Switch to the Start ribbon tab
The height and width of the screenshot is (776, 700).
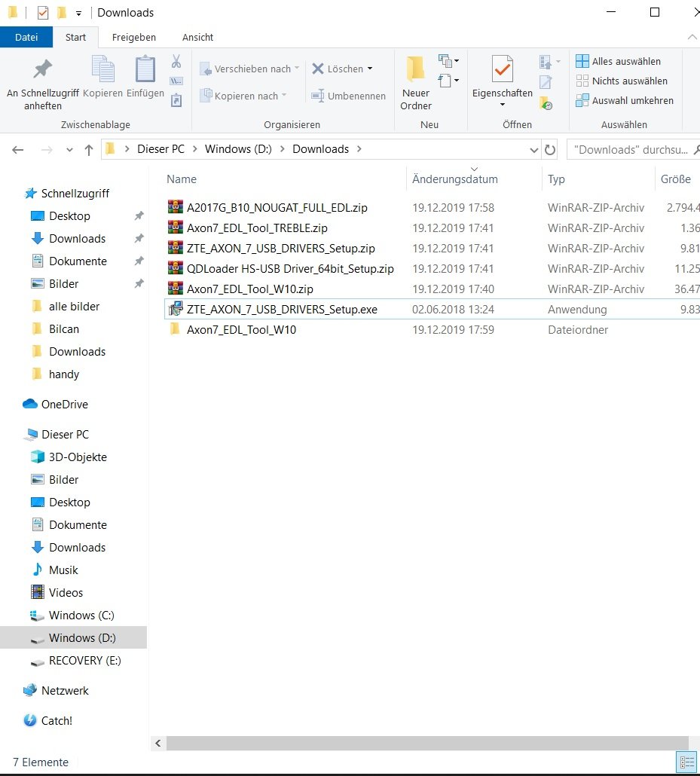click(x=75, y=37)
